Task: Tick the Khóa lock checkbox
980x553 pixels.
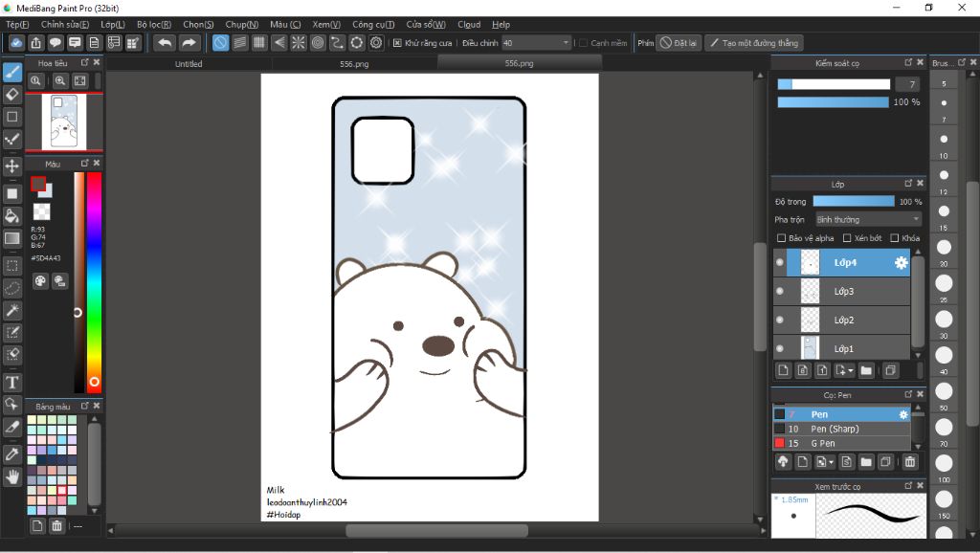Action: (x=895, y=238)
